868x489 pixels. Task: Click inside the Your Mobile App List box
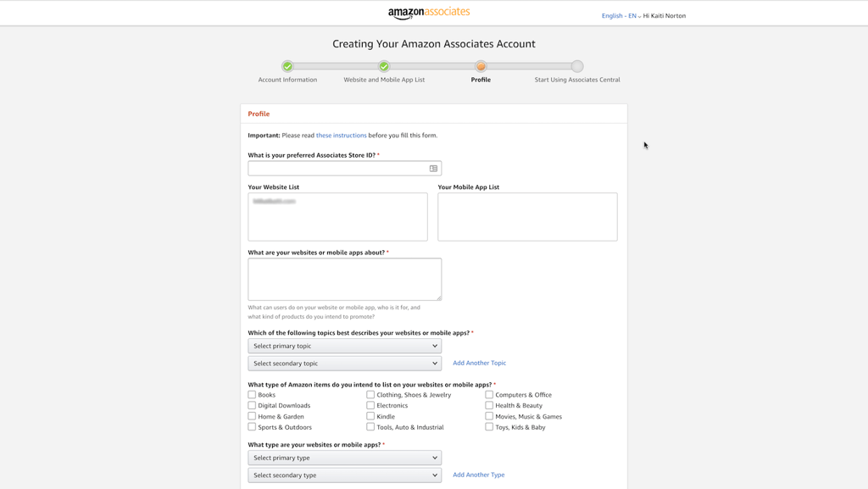pos(527,217)
